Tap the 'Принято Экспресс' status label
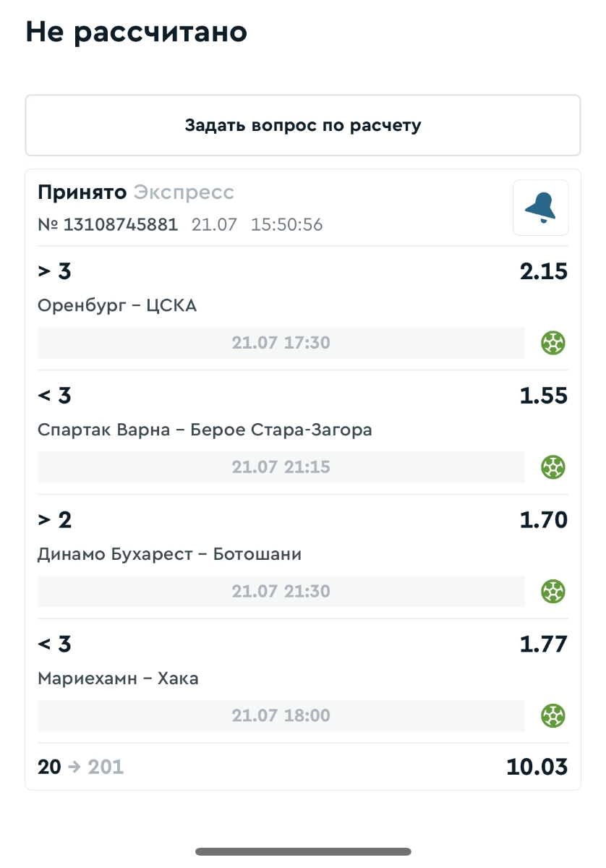The height and width of the screenshot is (868, 606). point(136,192)
